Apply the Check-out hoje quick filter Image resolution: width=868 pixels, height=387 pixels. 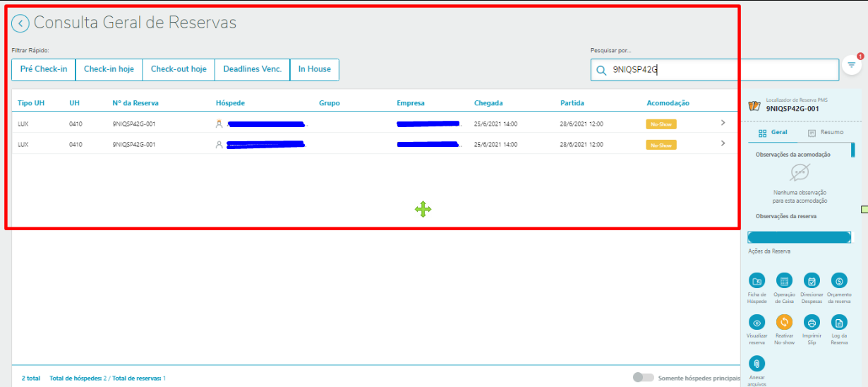point(179,69)
